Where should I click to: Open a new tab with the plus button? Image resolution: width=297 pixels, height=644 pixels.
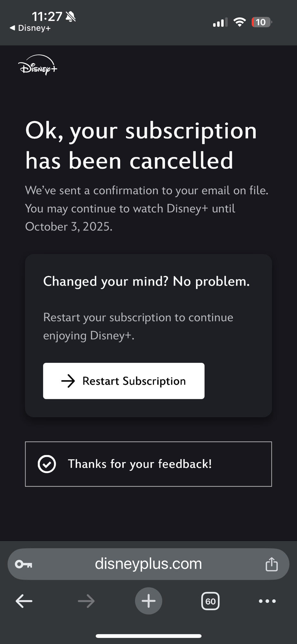point(148,601)
